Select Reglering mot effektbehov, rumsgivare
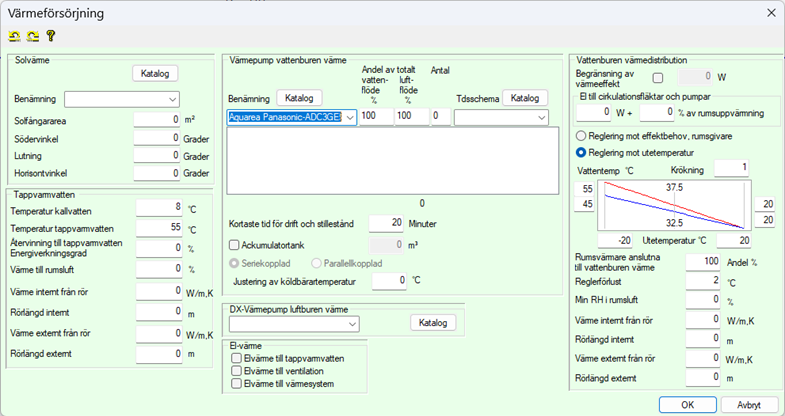The image size is (785, 416). pyautogui.click(x=581, y=135)
